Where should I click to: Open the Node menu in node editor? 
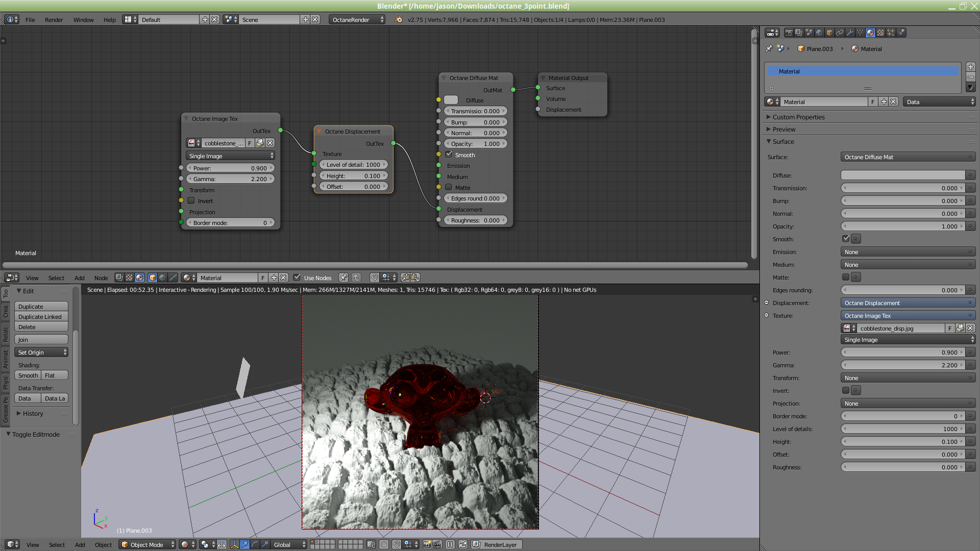point(101,278)
